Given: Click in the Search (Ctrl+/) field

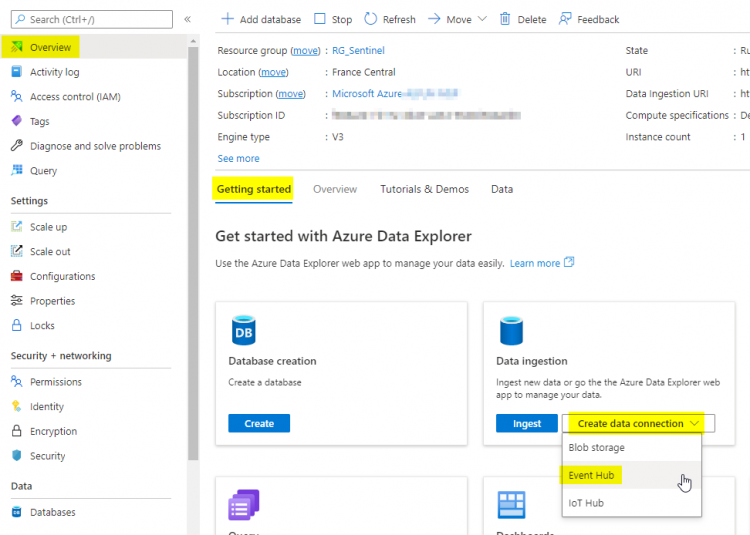Looking at the screenshot, I should tap(92, 19).
